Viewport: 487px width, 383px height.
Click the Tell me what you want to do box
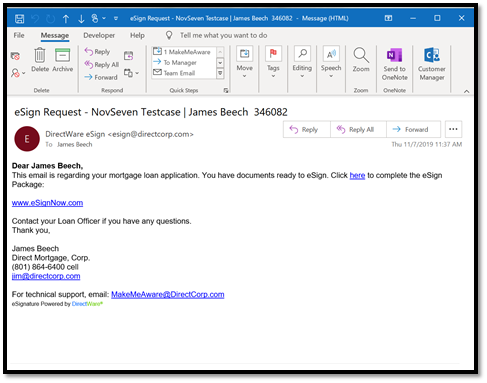[223, 35]
